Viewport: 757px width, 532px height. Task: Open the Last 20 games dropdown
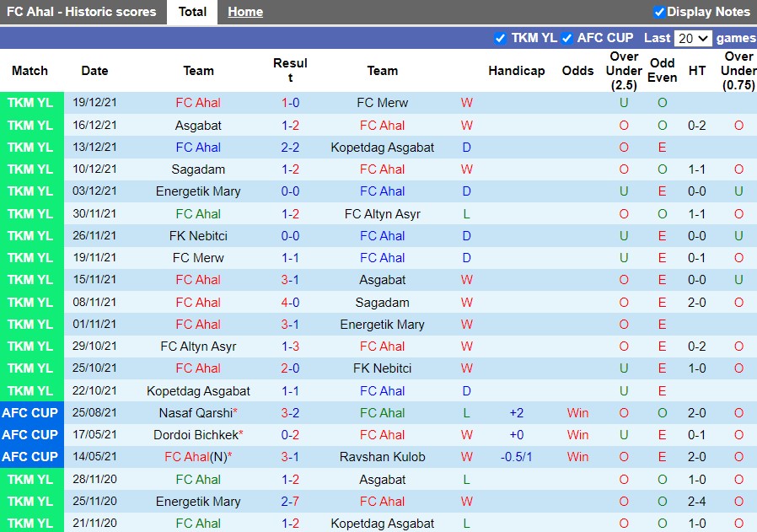(x=693, y=38)
